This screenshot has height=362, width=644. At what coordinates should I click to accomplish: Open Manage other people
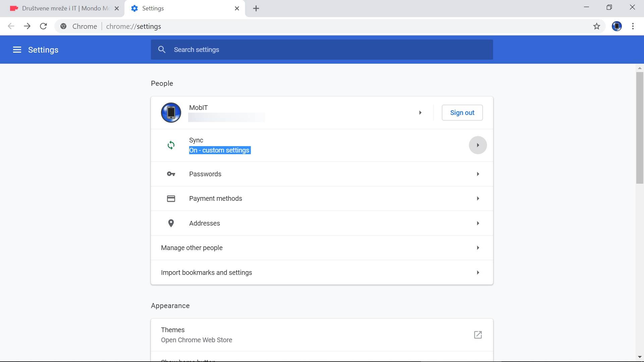(321, 248)
